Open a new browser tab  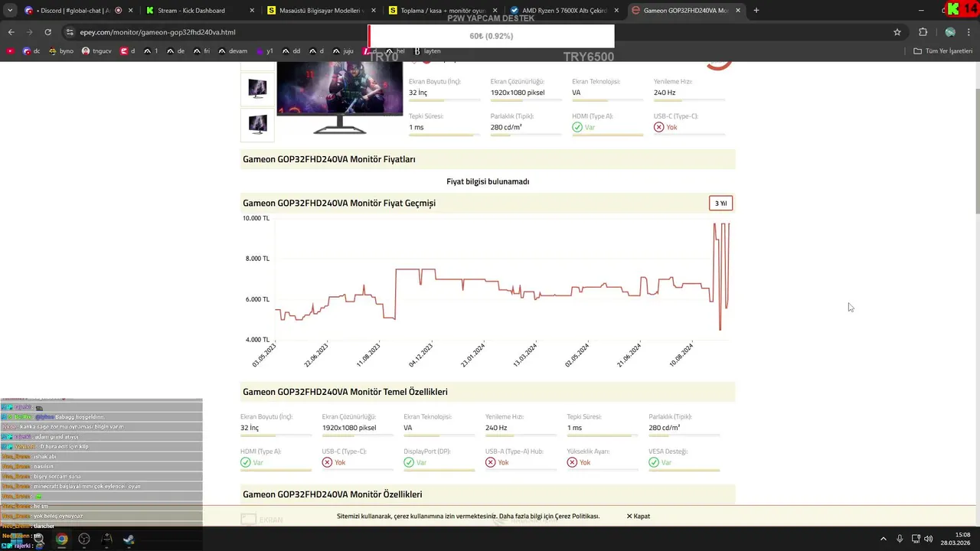(x=756, y=11)
